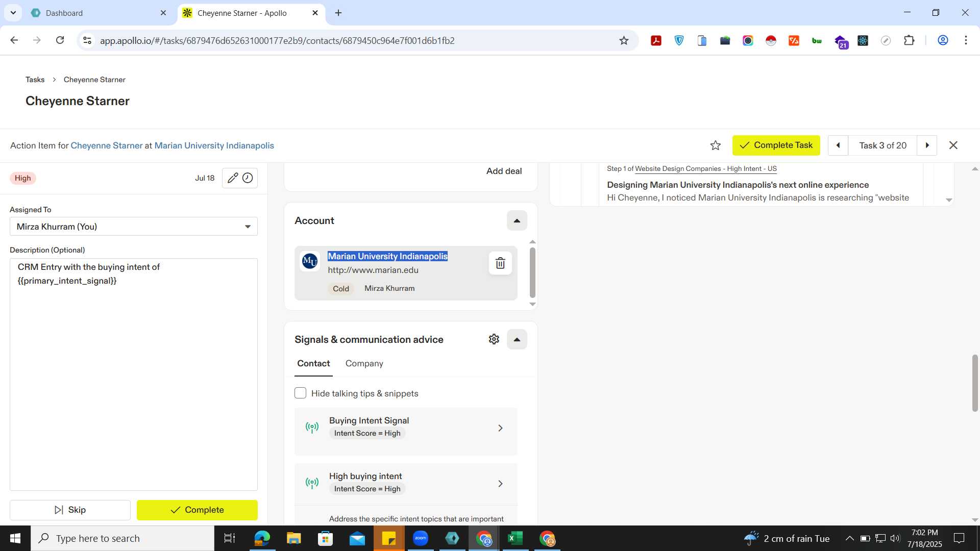980x551 pixels.
Task: Open a new browser tab
Action: 338,13
